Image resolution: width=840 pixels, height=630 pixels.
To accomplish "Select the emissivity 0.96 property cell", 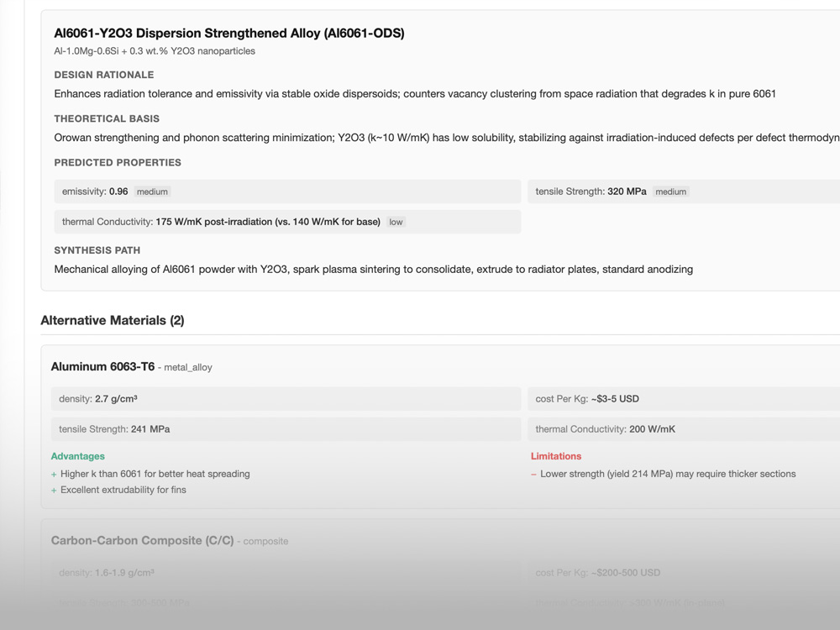I will pos(287,192).
